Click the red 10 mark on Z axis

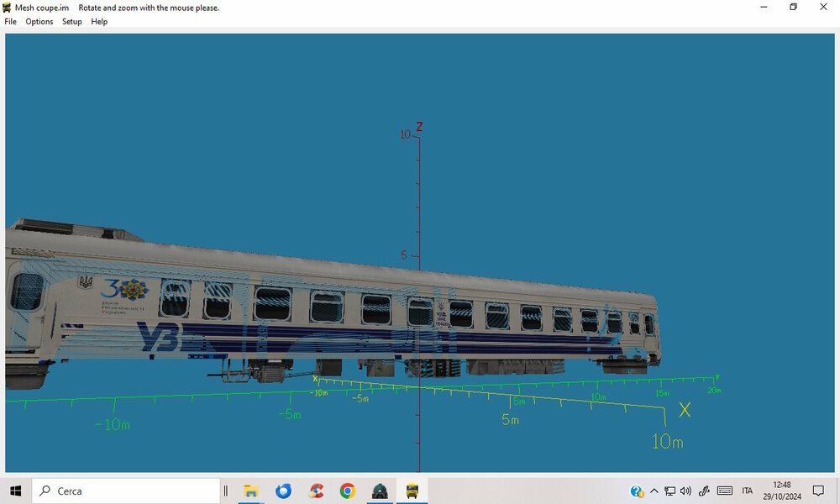405,134
